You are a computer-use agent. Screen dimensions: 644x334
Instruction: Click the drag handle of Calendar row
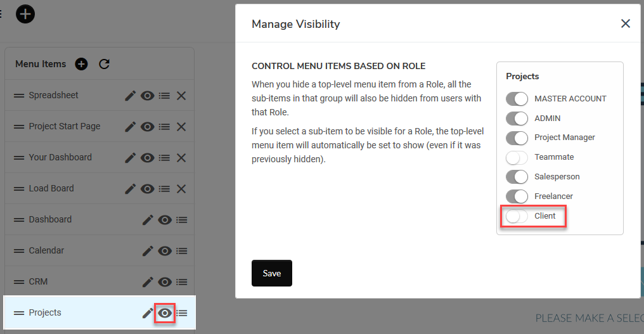click(19, 250)
